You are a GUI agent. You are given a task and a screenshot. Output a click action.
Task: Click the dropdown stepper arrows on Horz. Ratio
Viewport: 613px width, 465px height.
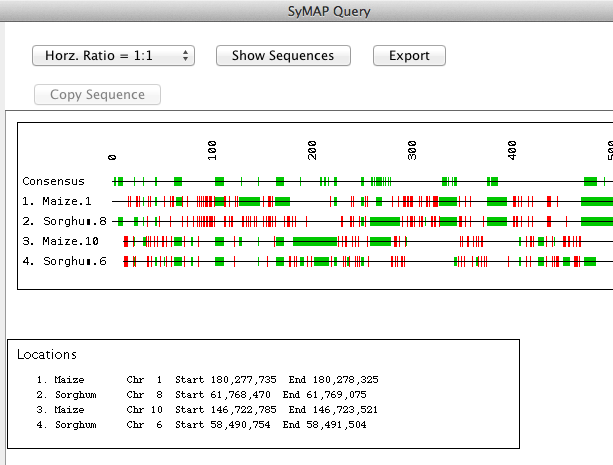pyautogui.click(x=185, y=56)
